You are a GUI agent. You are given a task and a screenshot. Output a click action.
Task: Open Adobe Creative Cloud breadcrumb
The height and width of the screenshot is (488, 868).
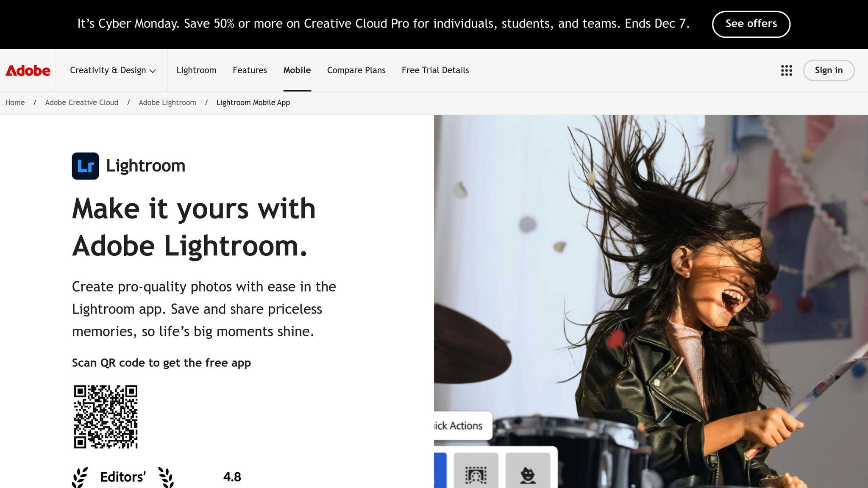(x=82, y=103)
